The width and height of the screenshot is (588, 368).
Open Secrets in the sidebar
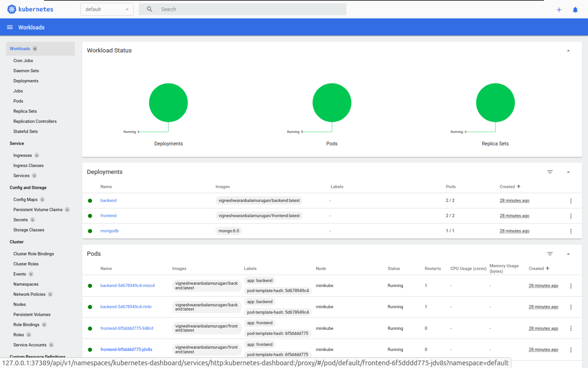[x=20, y=220]
